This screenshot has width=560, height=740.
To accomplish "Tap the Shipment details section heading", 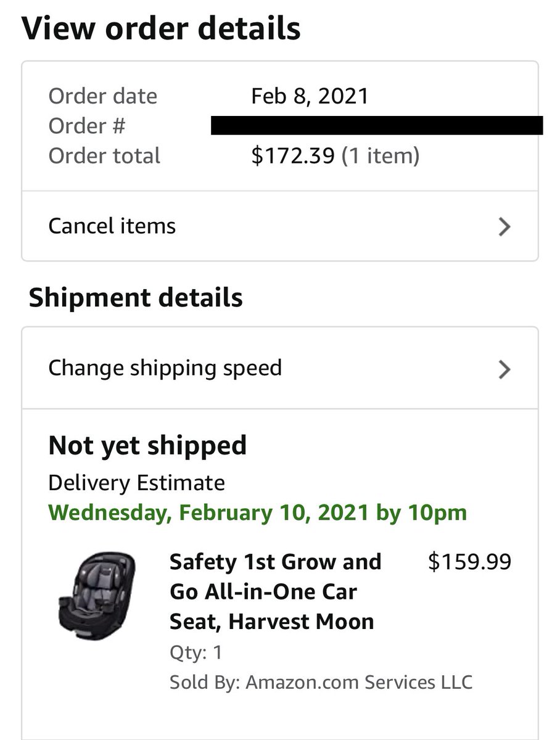I will (136, 298).
